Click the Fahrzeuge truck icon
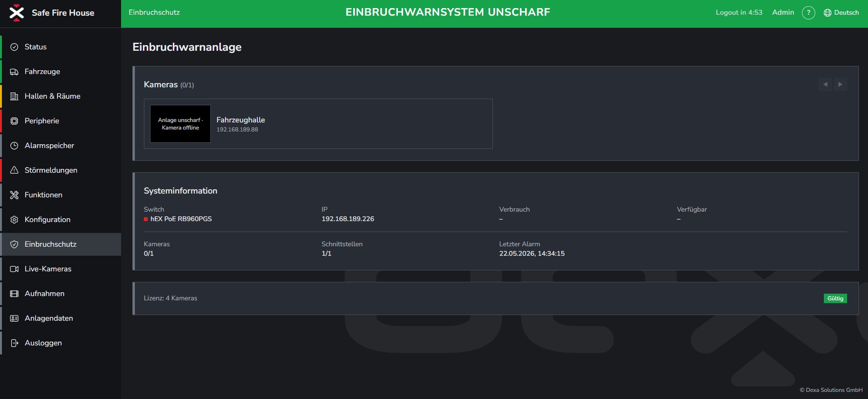 point(14,72)
